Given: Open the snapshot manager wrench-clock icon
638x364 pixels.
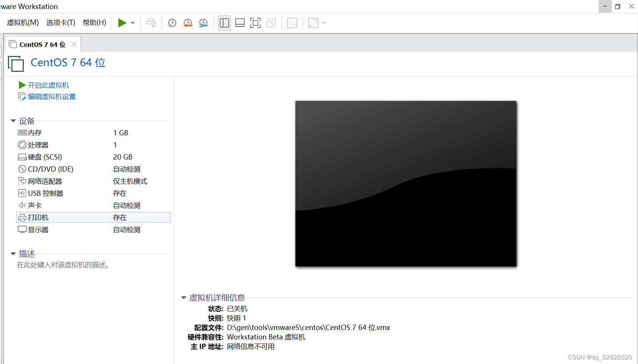Looking at the screenshot, I should click(203, 23).
